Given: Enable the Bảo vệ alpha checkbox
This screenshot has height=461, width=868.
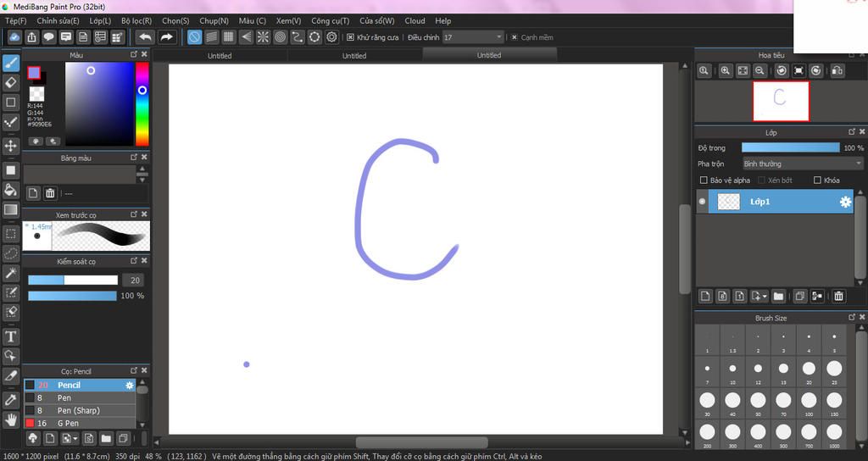Looking at the screenshot, I should click(x=704, y=180).
